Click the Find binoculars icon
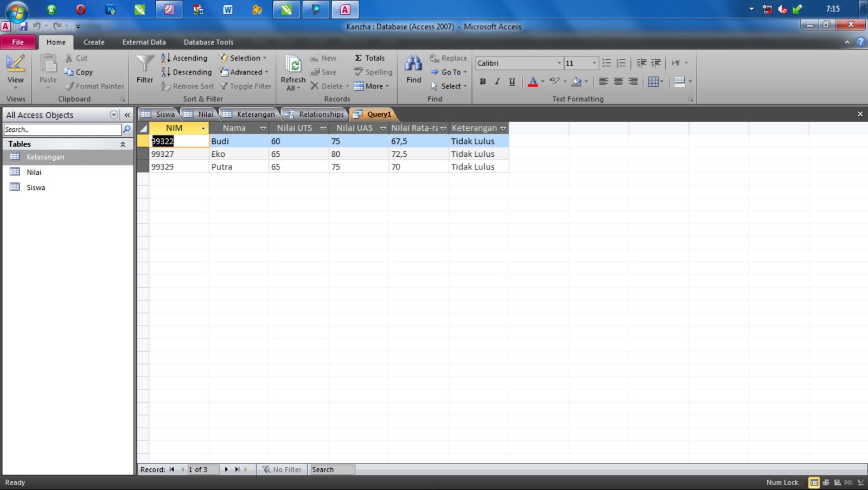 [413, 64]
